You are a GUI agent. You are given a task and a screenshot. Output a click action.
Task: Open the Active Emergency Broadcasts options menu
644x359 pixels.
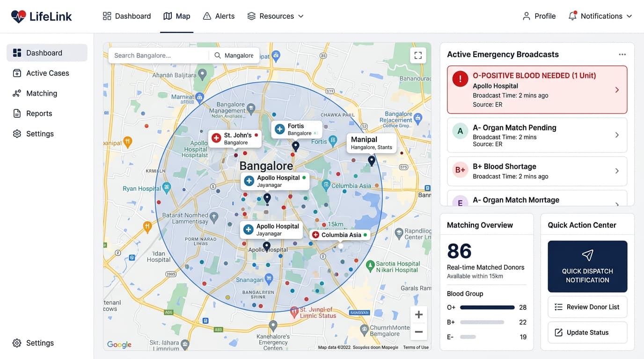[622, 54]
